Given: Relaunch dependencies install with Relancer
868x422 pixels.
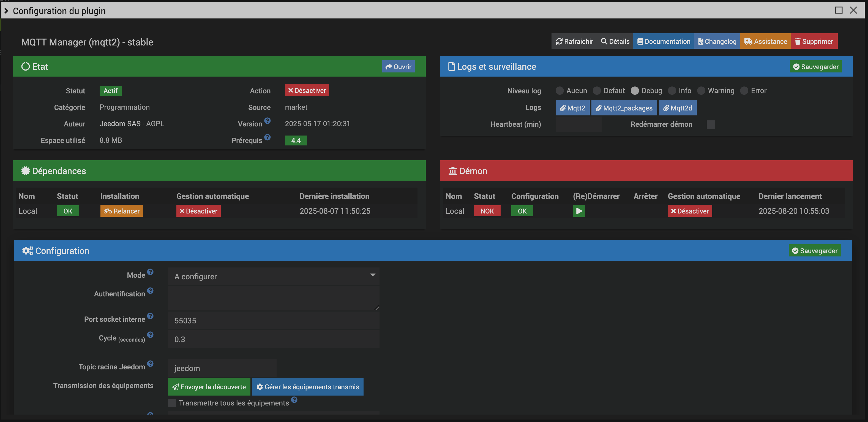Looking at the screenshot, I should pos(122,211).
